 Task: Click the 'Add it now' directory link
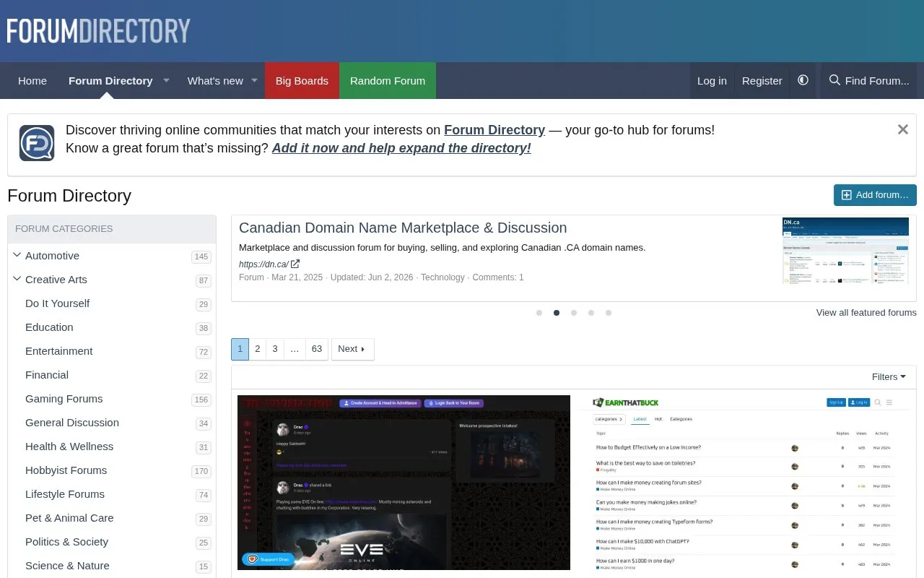[401, 148]
